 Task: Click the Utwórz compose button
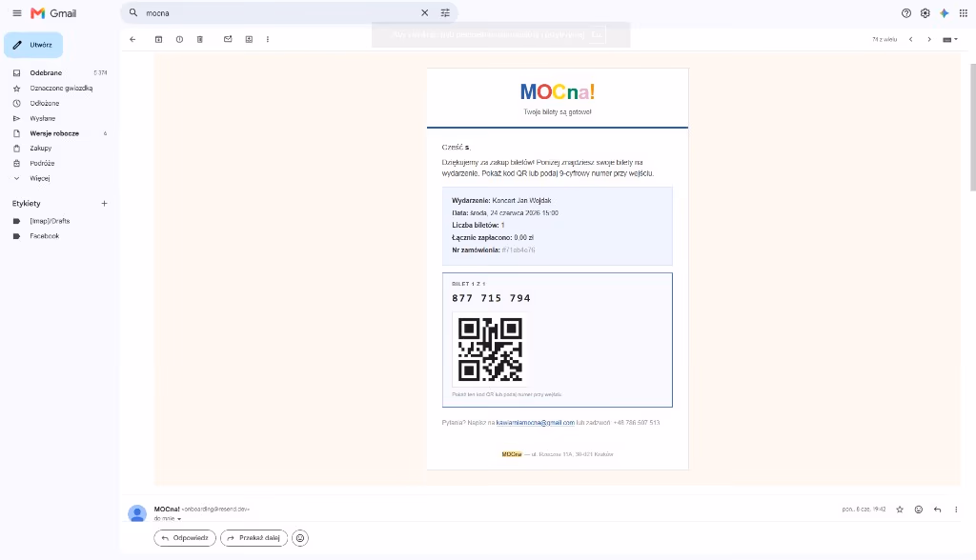tap(33, 45)
